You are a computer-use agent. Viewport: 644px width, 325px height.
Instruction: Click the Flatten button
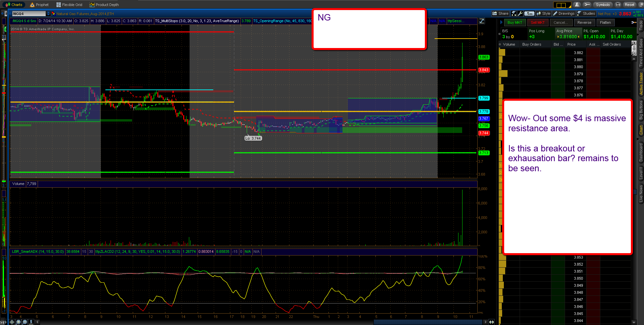tap(605, 22)
